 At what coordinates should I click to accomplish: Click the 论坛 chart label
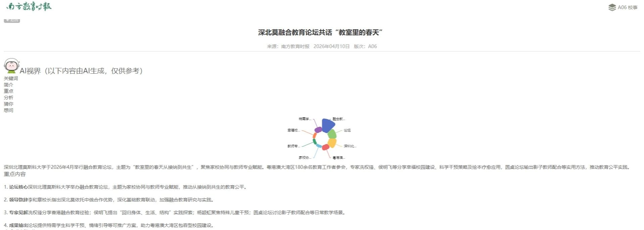347,130
